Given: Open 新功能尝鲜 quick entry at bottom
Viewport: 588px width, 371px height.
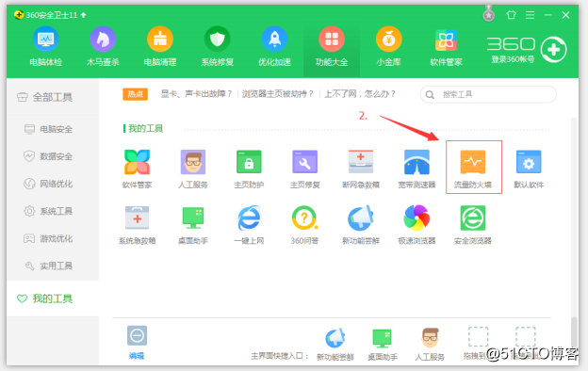Looking at the screenshot, I should click(x=335, y=344).
